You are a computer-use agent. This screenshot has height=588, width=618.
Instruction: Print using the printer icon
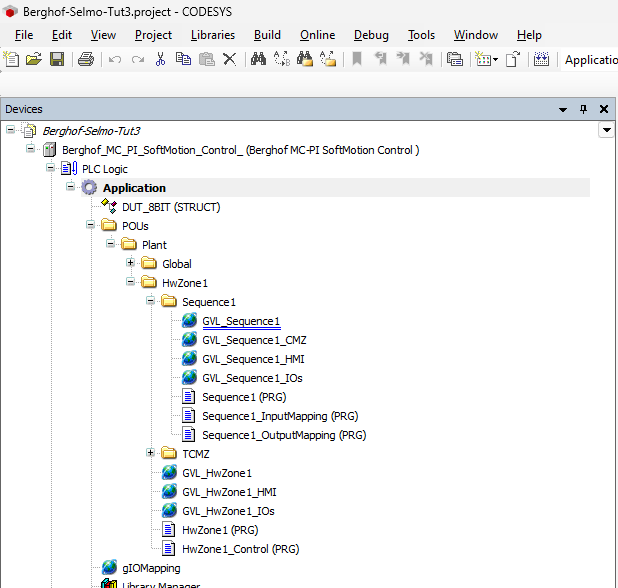pyautogui.click(x=86, y=60)
